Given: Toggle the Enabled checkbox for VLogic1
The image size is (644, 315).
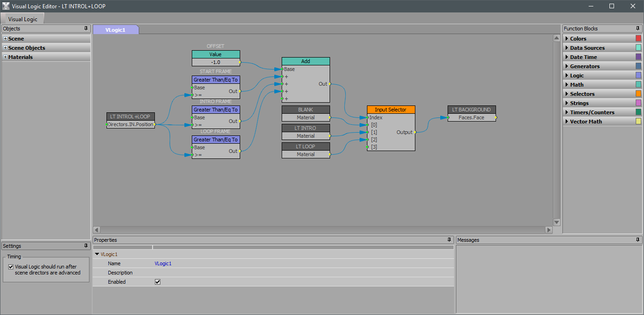Looking at the screenshot, I should coord(158,282).
